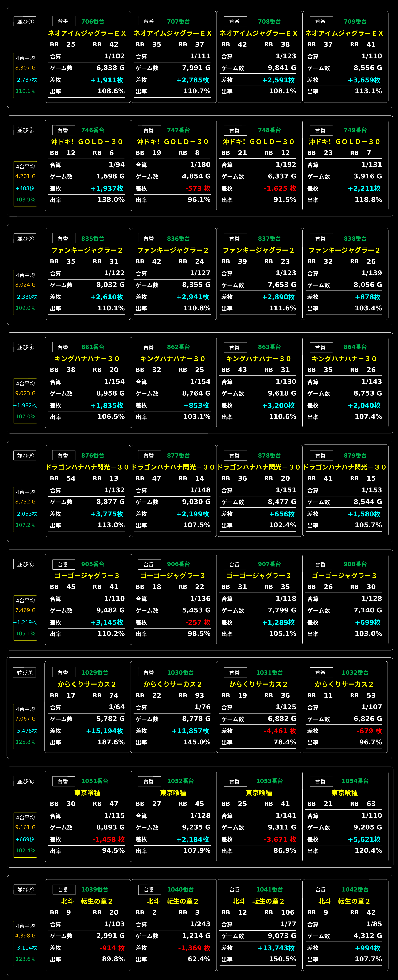This screenshot has width=398, height=980.
Task: Choose the "+3,200枚" medal difference value
Action: tap(278, 406)
